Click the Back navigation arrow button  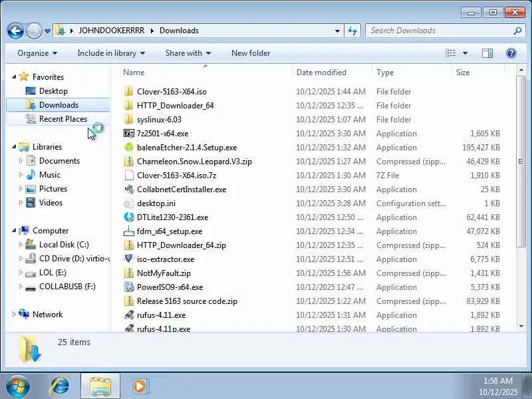(x=15, y=31)
